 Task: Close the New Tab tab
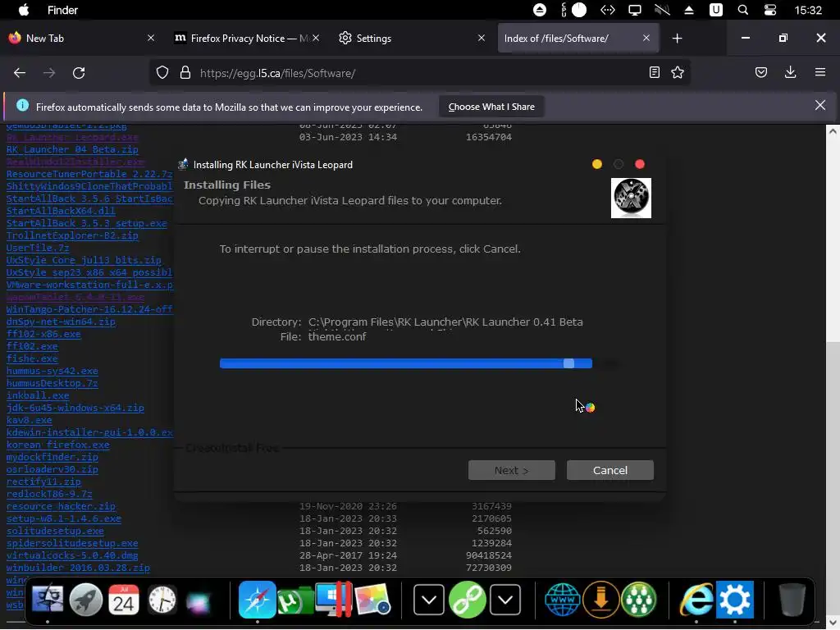[151, 38]
